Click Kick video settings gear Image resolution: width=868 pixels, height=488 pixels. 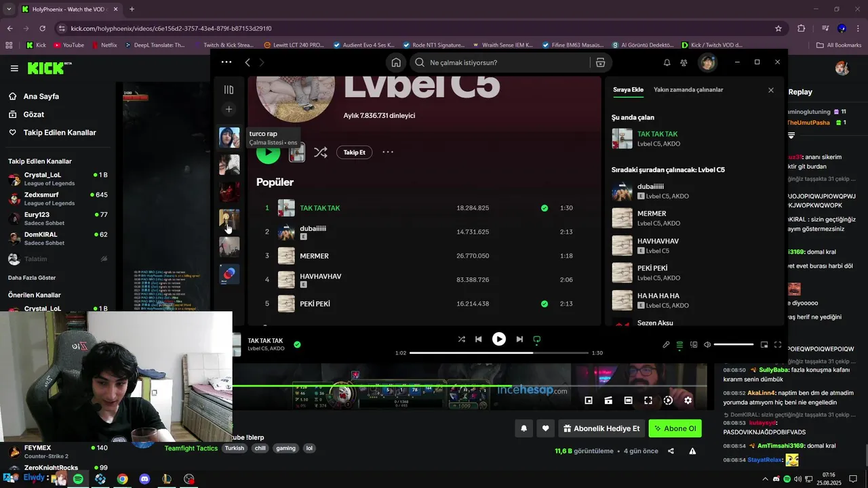click(688, 401)
